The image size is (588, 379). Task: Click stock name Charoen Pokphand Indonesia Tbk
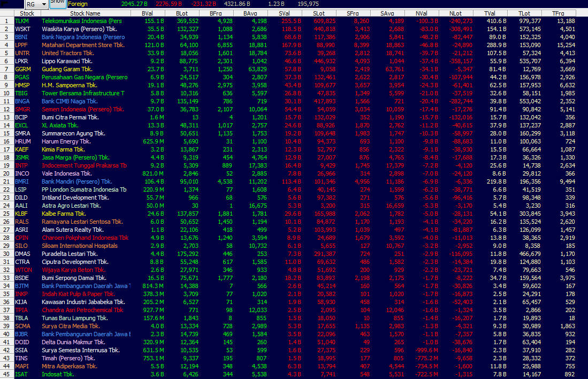pyautogui.click(x=85, y=238)
